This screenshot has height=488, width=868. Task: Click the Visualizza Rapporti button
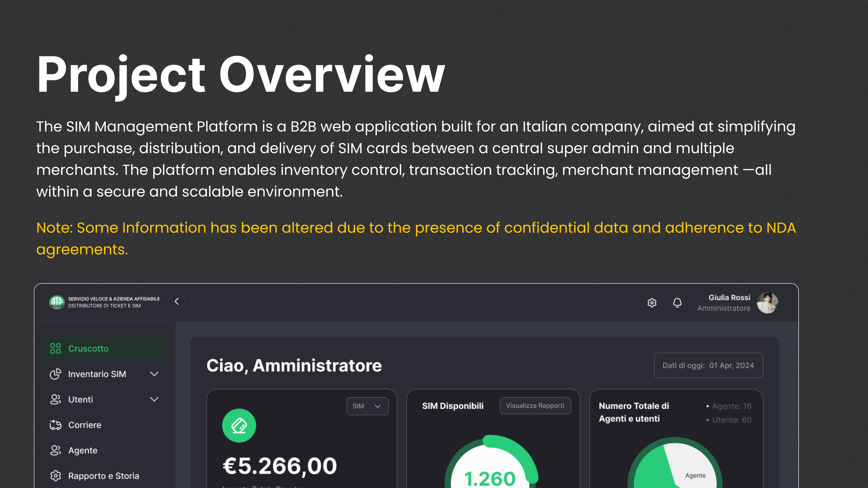pos(535,406)
